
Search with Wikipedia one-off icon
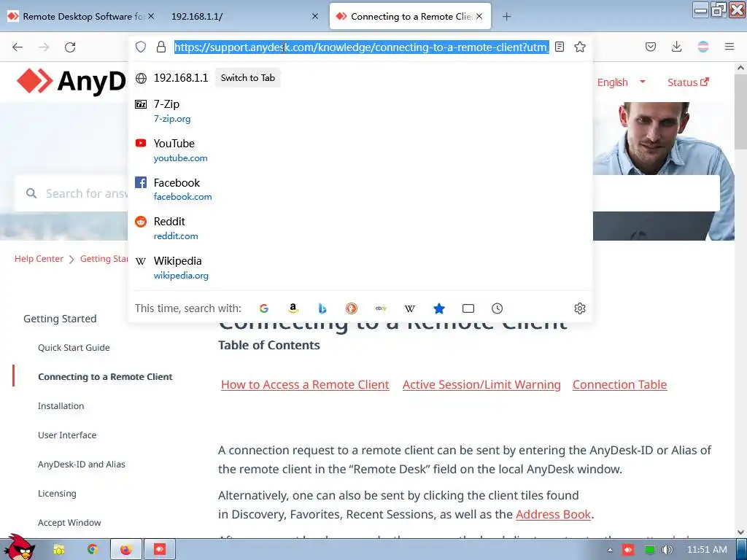(410, 308)
